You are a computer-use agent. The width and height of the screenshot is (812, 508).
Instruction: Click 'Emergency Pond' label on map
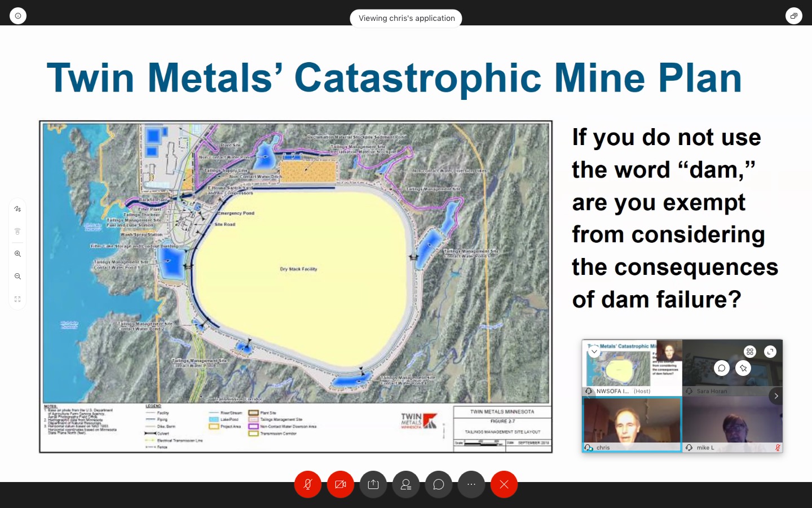tap(236, 213)
